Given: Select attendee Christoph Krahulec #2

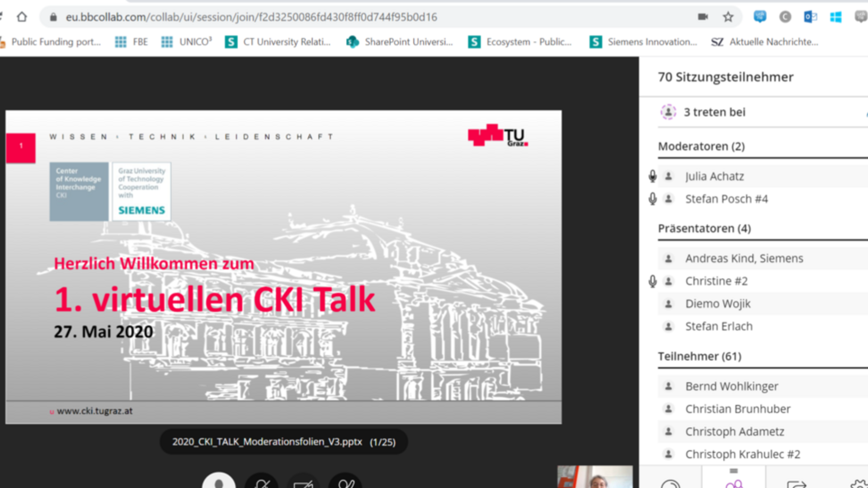Looking at the screenshot, I should click(x=742, y=454).
